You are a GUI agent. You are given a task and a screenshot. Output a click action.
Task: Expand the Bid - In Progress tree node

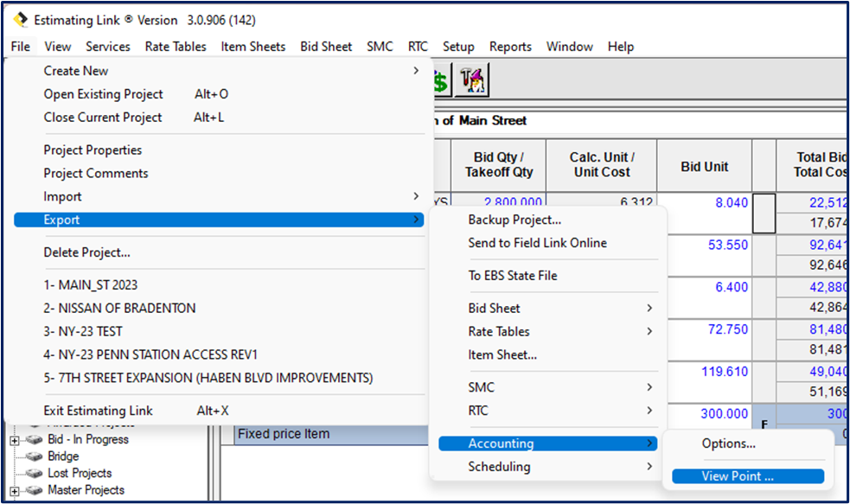pyautogui.click(x=15, y=440)
